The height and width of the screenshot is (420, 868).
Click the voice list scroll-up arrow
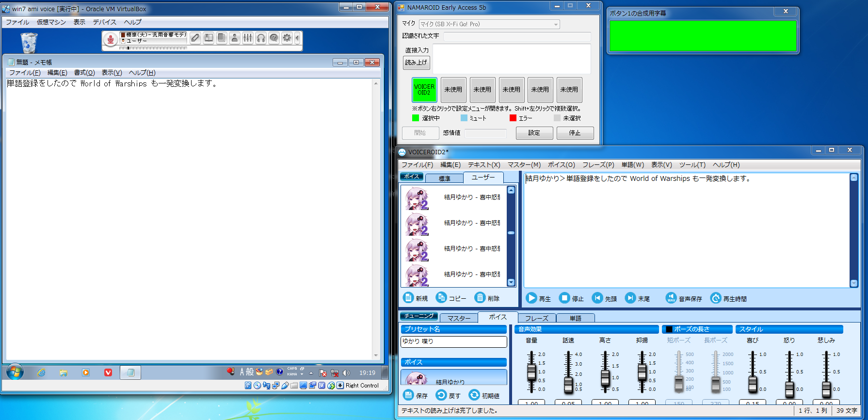tap(511, 190)
